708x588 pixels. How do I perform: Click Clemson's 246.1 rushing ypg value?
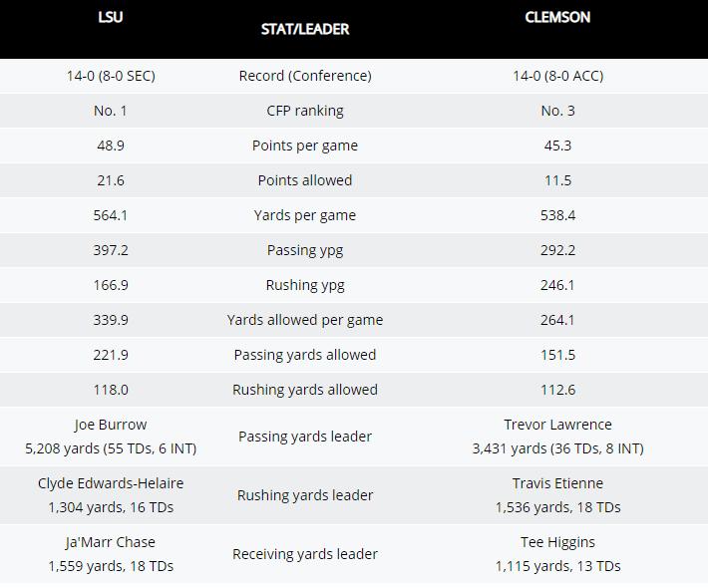(557, 285)
